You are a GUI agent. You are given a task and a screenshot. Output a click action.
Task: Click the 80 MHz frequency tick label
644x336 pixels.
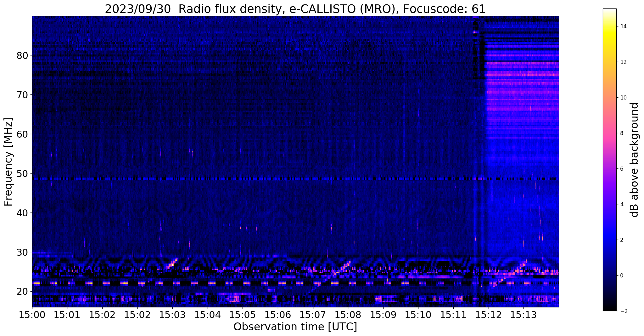point(22,55)
